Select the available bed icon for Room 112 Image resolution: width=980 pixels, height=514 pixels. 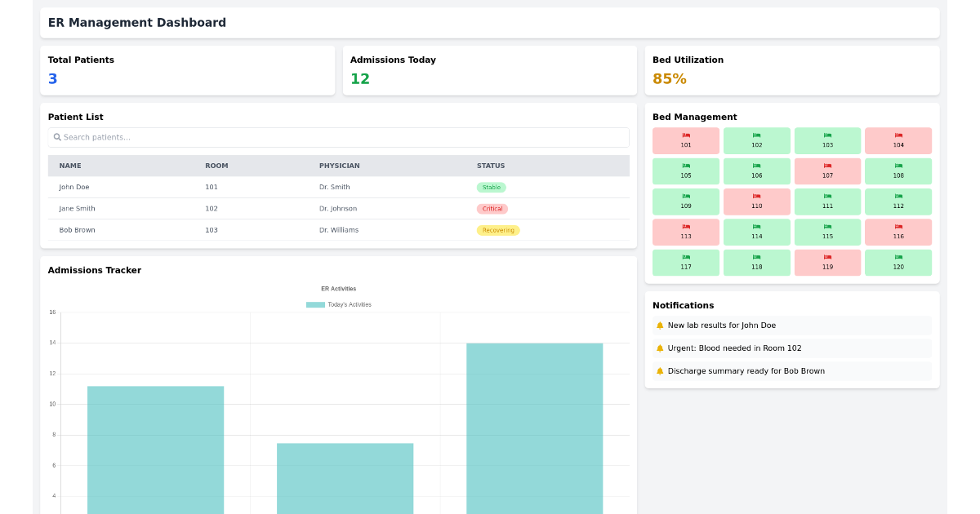coord(898,197)
